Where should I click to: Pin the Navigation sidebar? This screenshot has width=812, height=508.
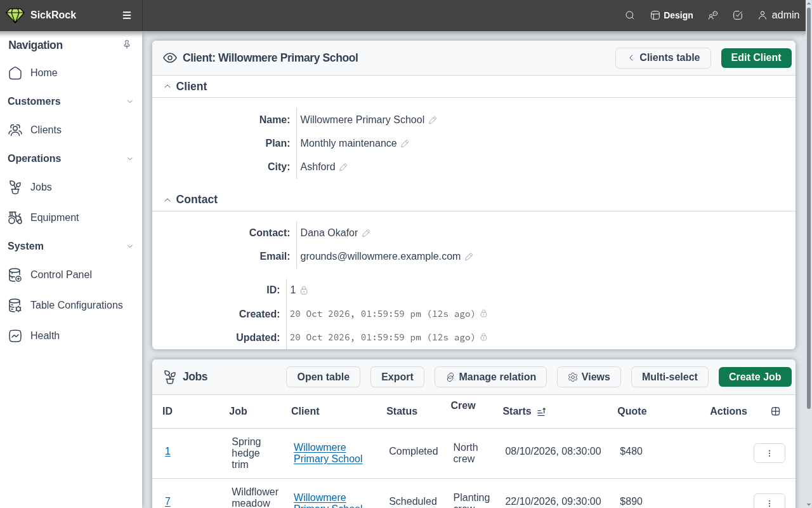127,44
